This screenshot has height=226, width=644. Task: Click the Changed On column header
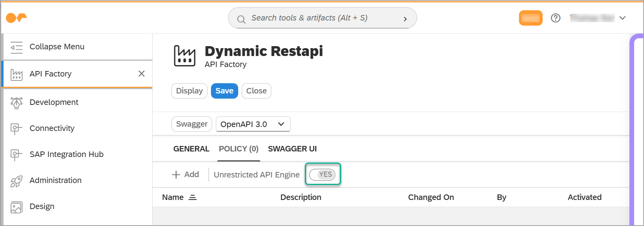(x=431, y=197)
